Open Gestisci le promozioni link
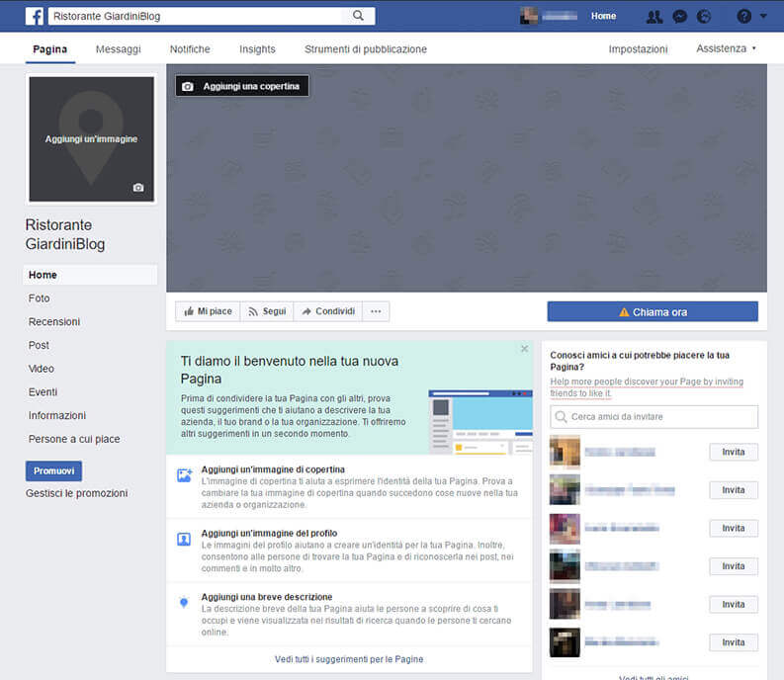The width and height of the screenshot is (784, 680). click(x=76, y=493)
